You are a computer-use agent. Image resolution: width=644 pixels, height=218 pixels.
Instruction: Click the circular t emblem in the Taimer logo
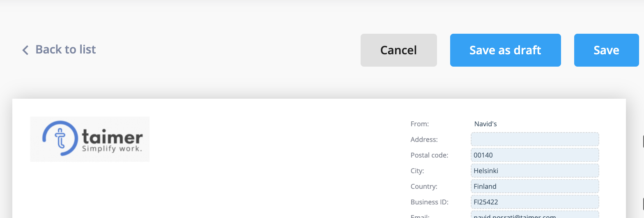[x=60, y=139]
